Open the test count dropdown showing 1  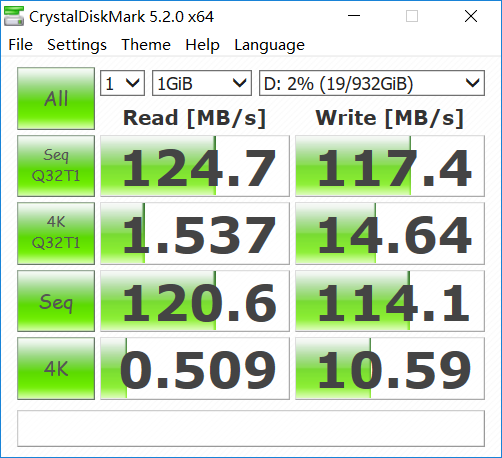click(x=122, y=83)
